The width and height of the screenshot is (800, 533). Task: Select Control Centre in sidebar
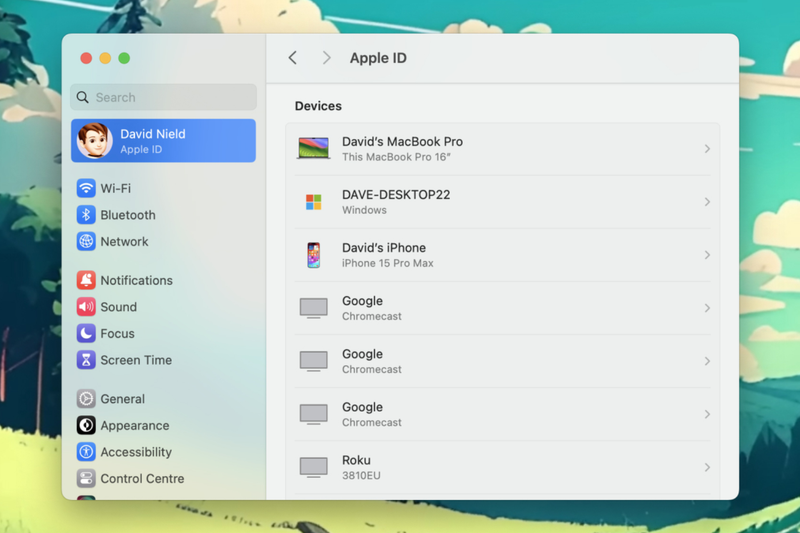(x=141, y=479)
